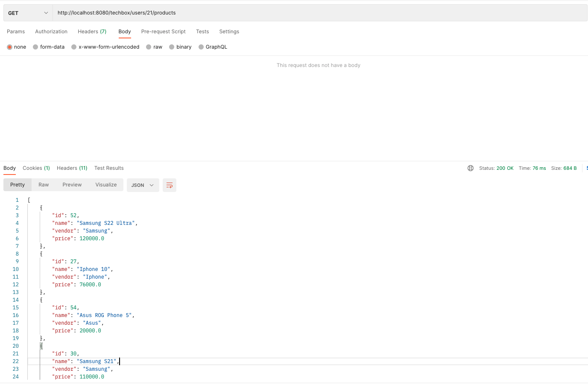Click the "Samsung S21" name value
Viewport: 588px width, 384px height.
tap(97, 361)
